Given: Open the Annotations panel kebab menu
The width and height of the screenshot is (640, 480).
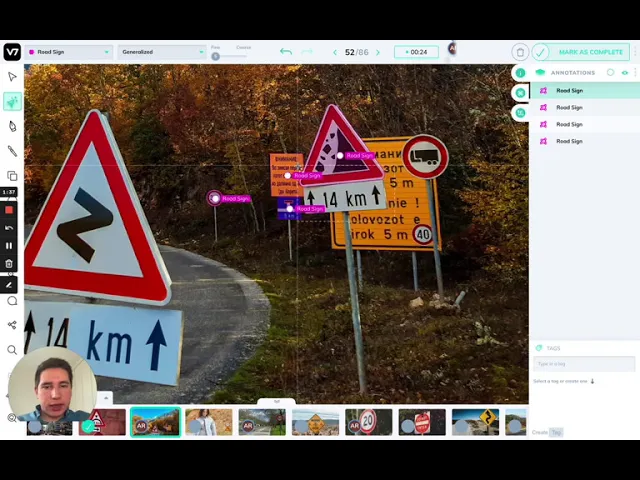Looking at the screenshot, I should click(636, 72).
